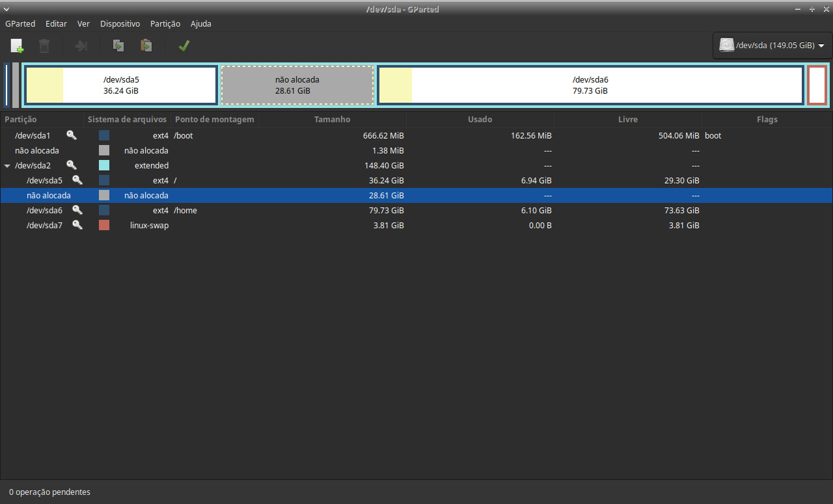
Task: Click the /home mount point cell
Action: pos(185,210)
